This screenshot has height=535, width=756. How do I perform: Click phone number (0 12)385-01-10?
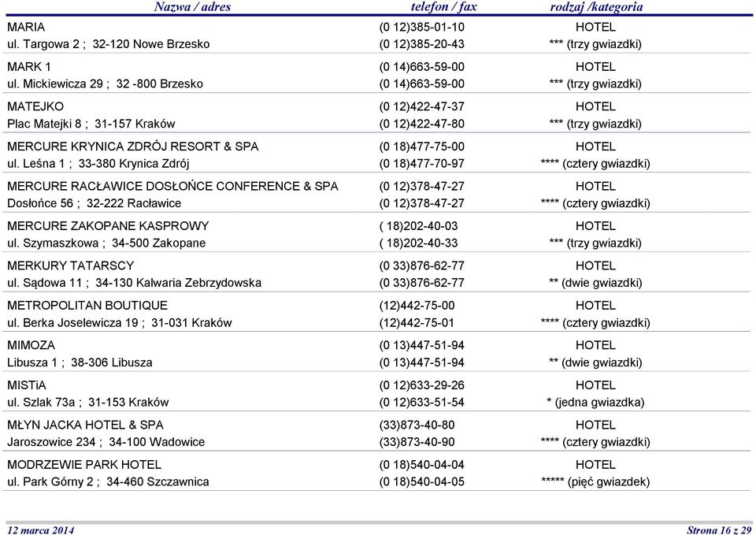[x=422, y=27]
